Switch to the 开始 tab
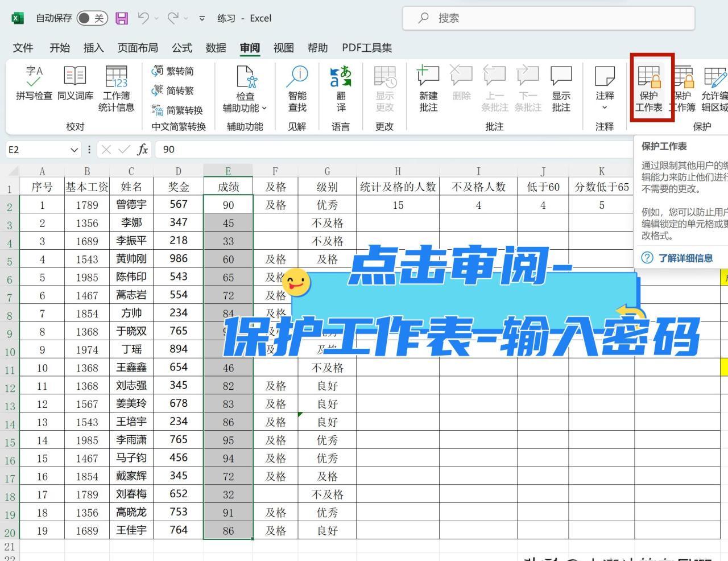Image resolution: width=728 pixels, height=561 pixels. point(60,48)
